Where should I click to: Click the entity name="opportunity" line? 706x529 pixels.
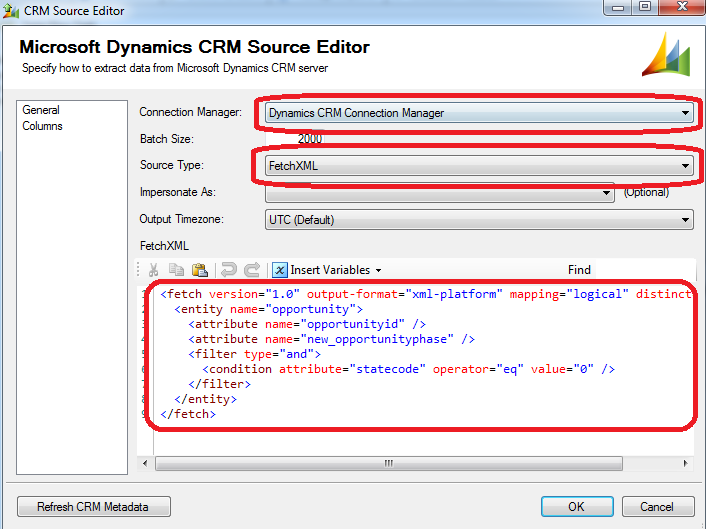(268, 309)
